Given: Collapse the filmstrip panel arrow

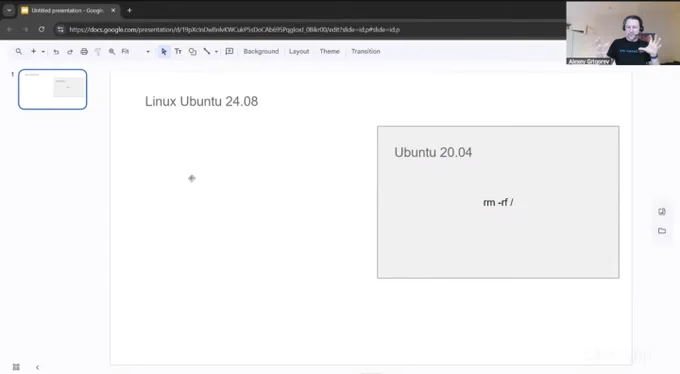Looking at the screenshot, I should click(37, 367).
